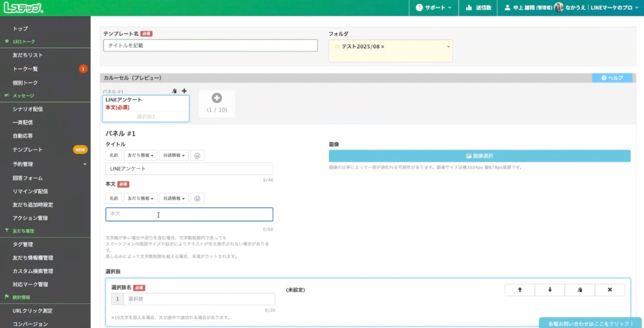
Task: Open emoji picker in the タイトル toolbar
Action: click(x=197, y=155)
